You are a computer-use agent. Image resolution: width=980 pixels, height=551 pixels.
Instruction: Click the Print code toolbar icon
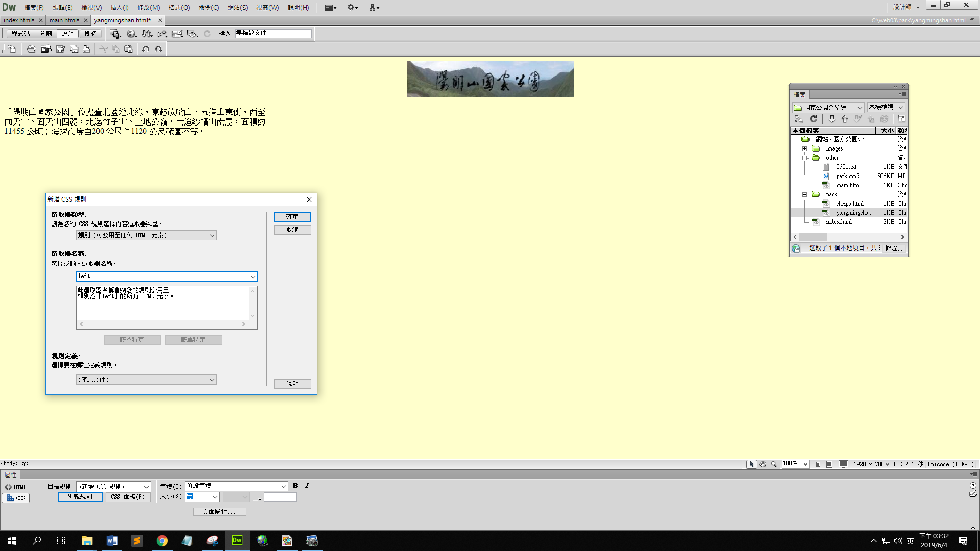[86, 49]
